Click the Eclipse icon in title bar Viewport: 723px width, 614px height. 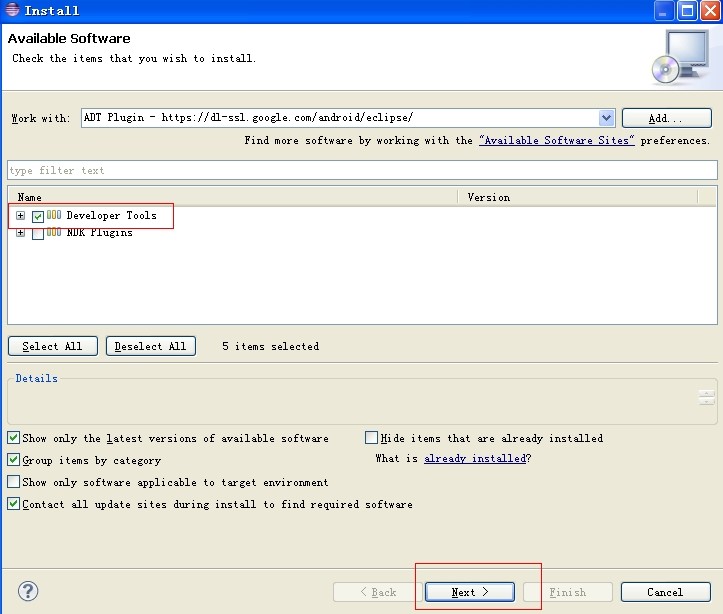(x=11, y=11)
